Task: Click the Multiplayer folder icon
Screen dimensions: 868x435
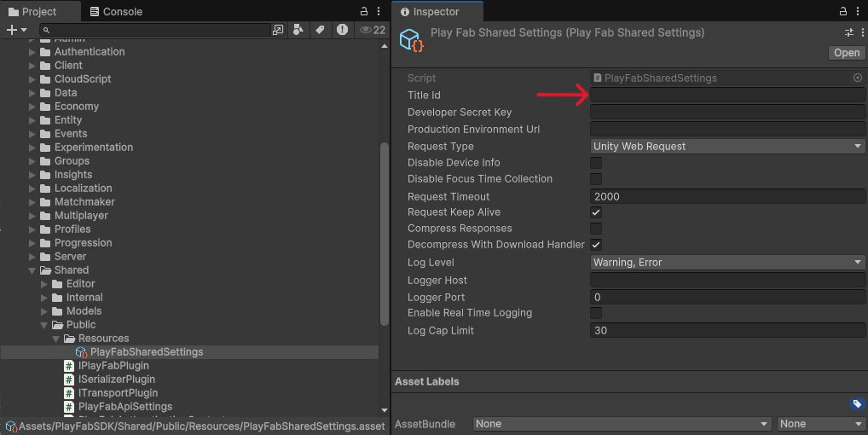Action: [45, 216]
